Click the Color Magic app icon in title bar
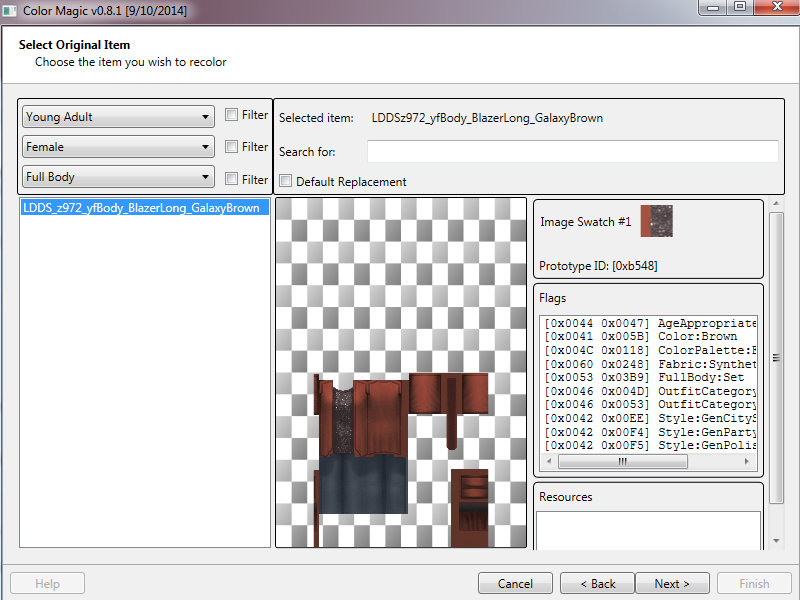The image size is (800, 600). pos(9,10)
